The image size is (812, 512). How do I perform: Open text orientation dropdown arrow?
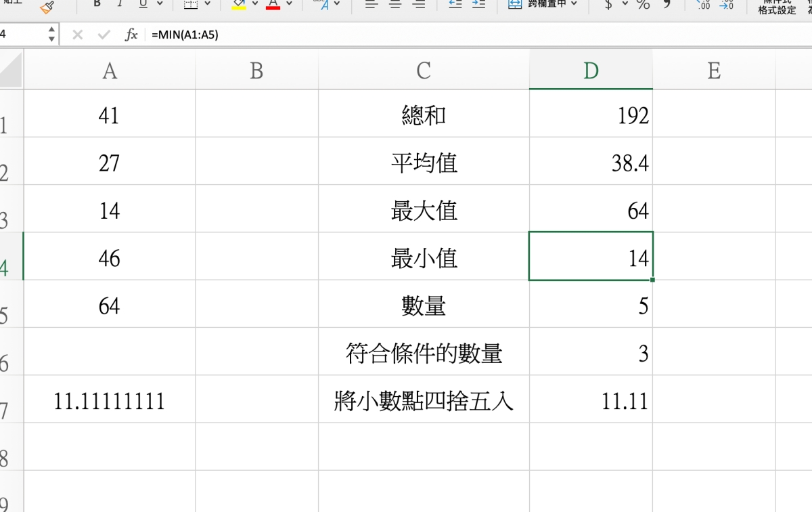coord(338,4)
